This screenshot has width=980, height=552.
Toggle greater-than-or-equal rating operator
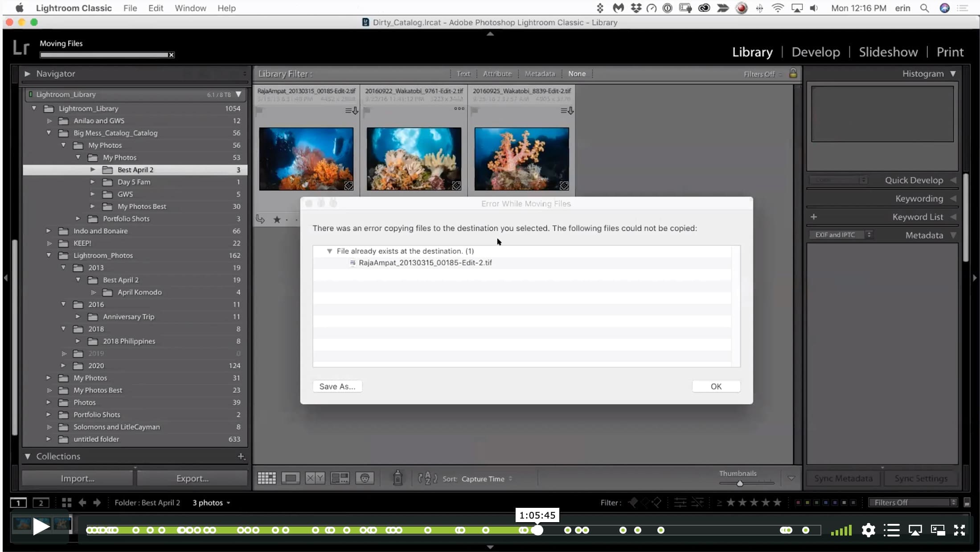click(719, 503)
